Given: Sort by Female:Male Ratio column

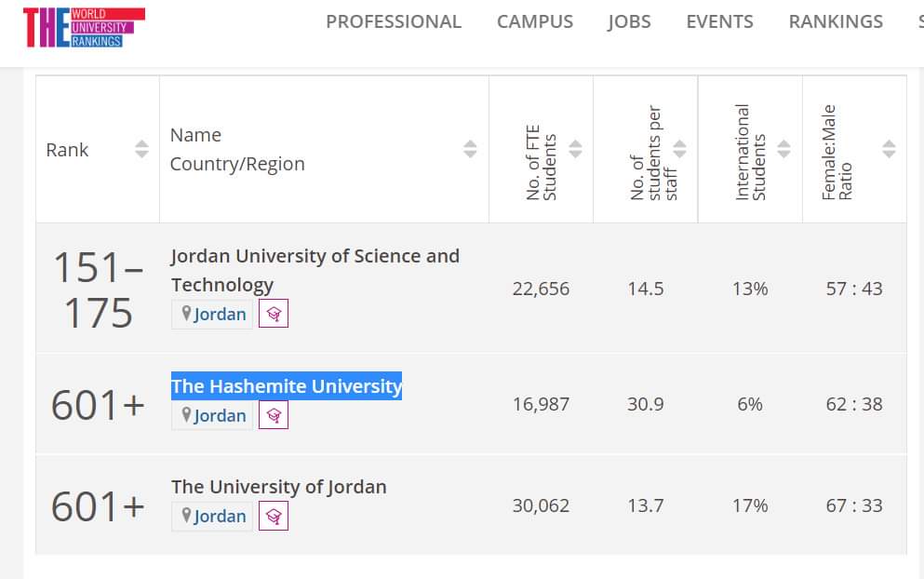Looking at the screenshot, I should pos(889,149).
